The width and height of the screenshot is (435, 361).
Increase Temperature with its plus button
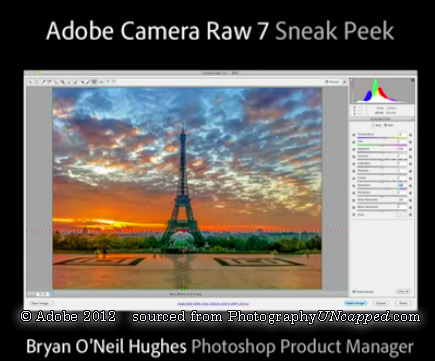point(410,135)
